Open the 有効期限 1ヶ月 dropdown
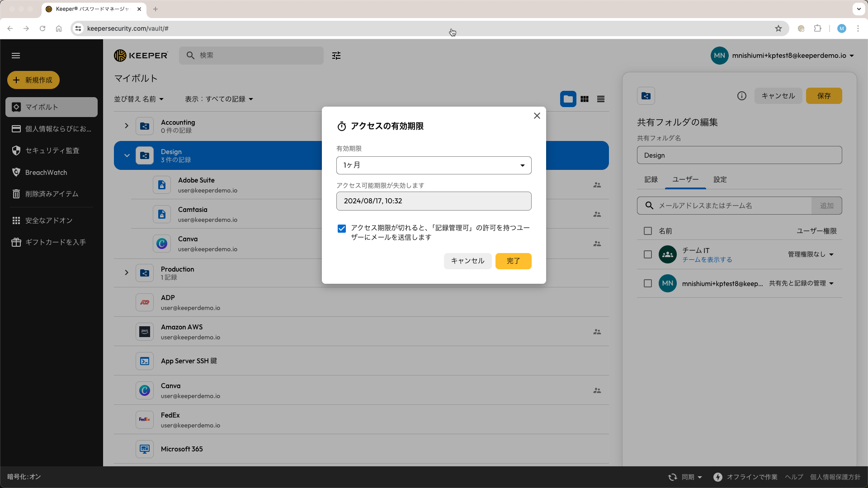 click(x=434, y=165)
